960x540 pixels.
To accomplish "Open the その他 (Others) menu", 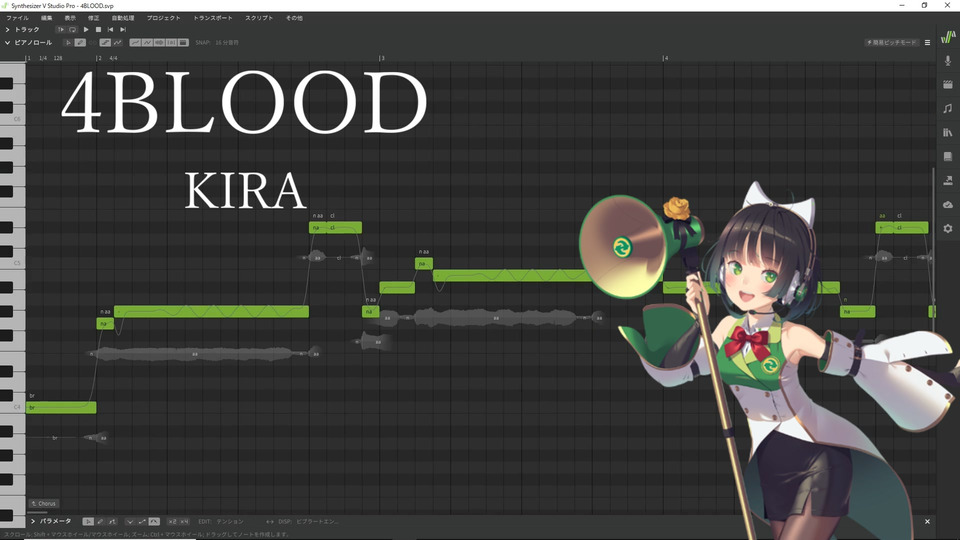I will click(x=294, y=18).
